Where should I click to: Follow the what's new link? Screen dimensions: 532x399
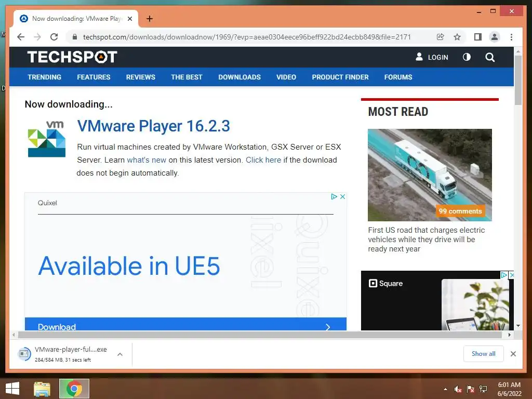click(x=147, y=160)
